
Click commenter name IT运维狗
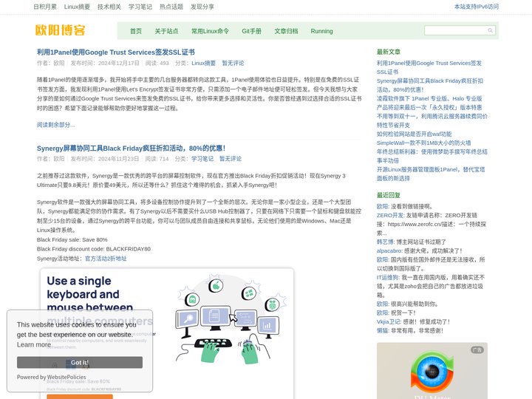click(388, 277)
